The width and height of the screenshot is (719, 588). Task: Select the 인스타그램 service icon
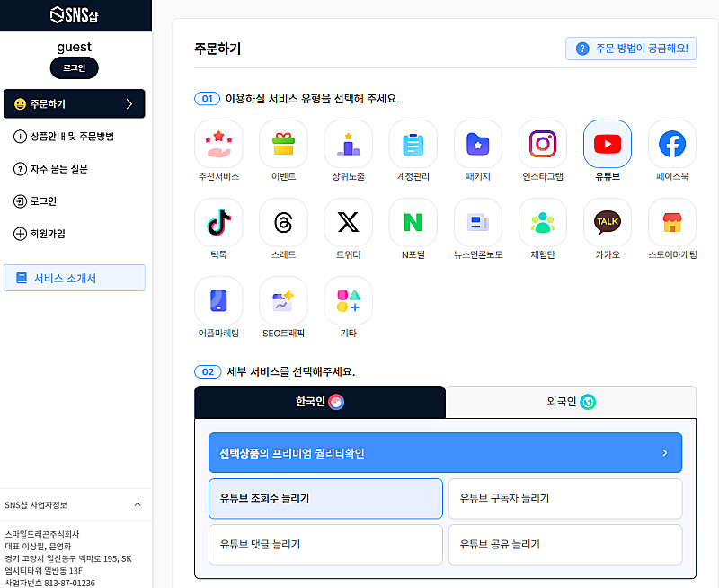543,144
